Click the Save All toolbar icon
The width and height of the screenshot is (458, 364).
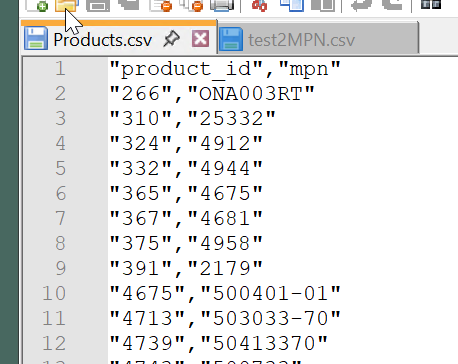tap(128, 5)
